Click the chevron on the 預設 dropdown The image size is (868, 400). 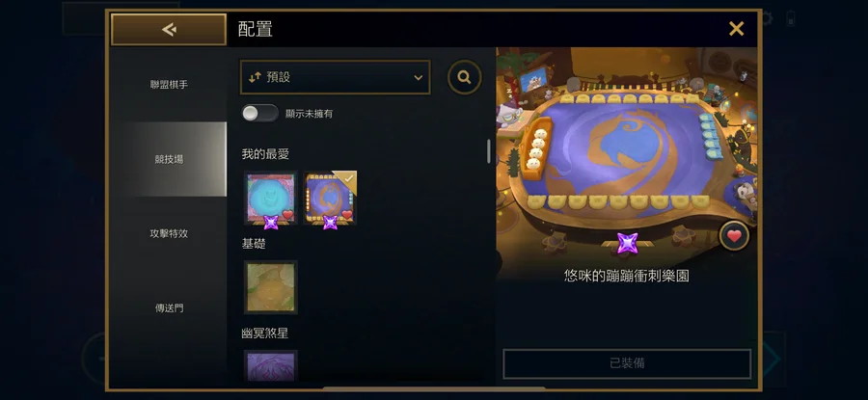click(418, 78)
